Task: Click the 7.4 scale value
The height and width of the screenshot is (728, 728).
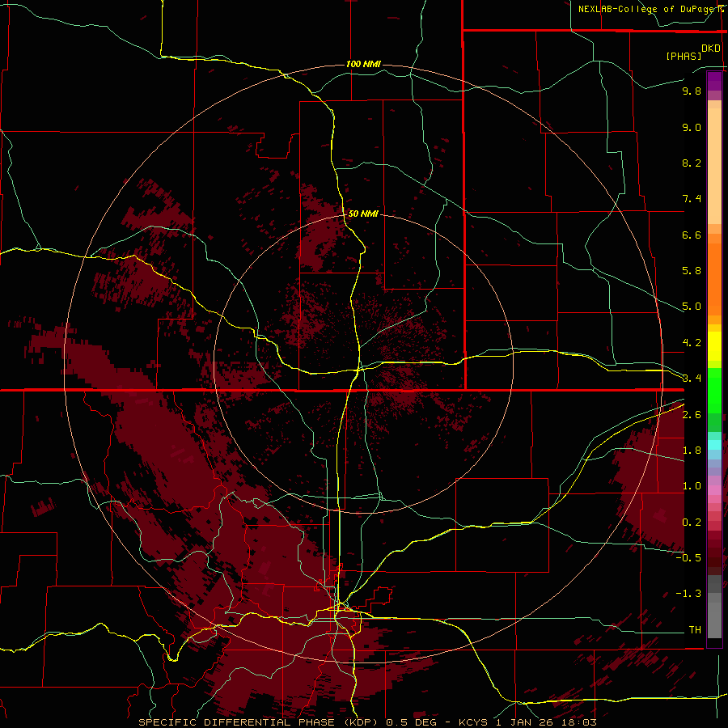Action: tap(692, 199)
